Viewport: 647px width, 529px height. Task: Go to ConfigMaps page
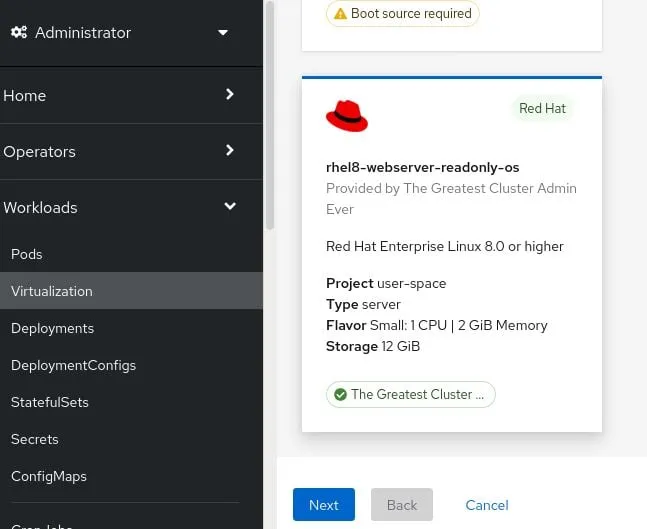click(49, 476)
